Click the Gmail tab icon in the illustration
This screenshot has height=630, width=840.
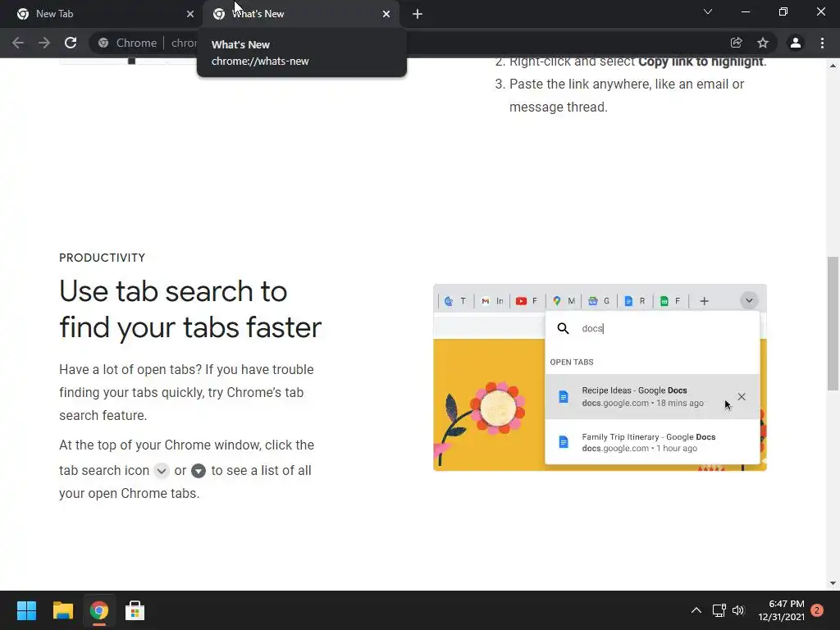[x=486, y=301]
